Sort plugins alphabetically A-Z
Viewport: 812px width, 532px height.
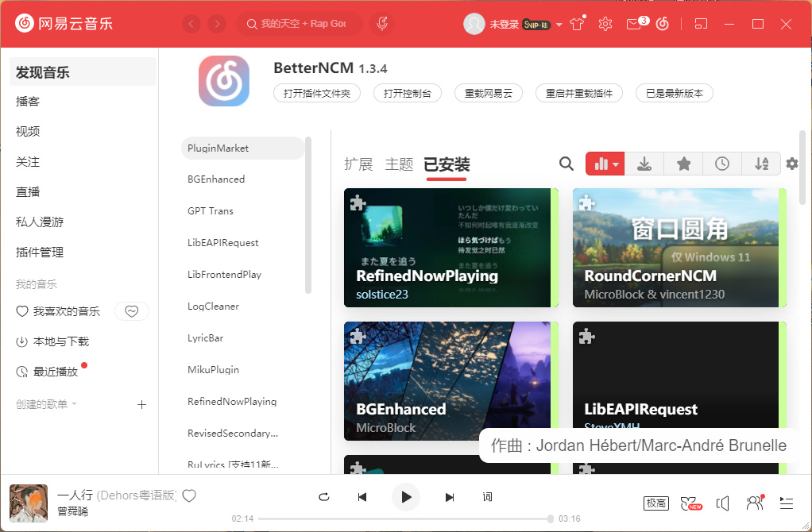(x=761, y=164)
